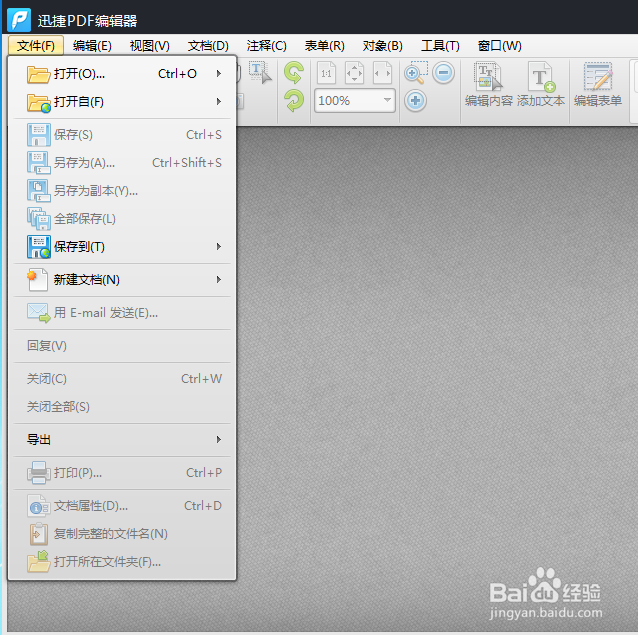Click the info icon beside 文档属性(D)
The image size is (638, 635).
pyautogui.click(x=38, y=506)
